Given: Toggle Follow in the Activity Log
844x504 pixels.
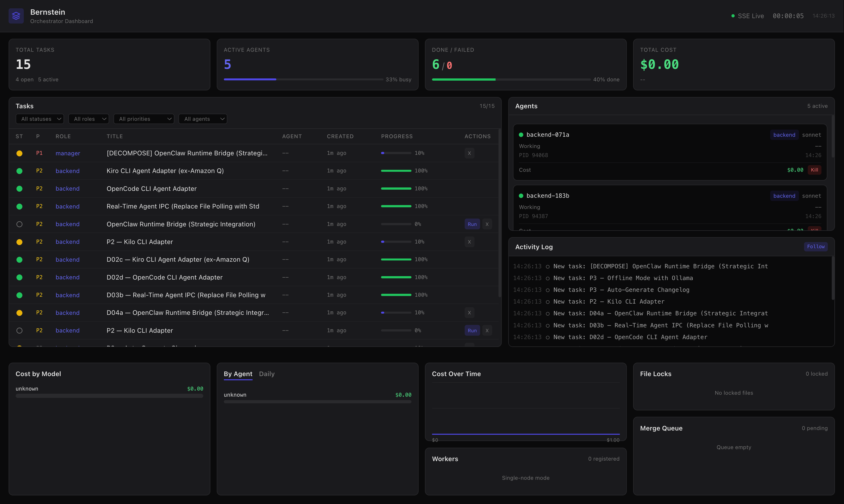Looking at the screenshot, I should pyautogui.click(x=816, y=246).
